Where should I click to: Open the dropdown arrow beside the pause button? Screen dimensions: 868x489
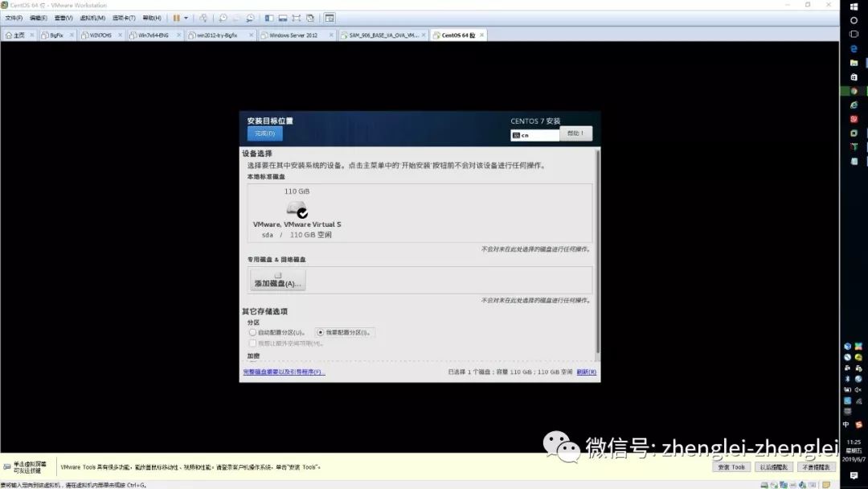coord(186,18)
